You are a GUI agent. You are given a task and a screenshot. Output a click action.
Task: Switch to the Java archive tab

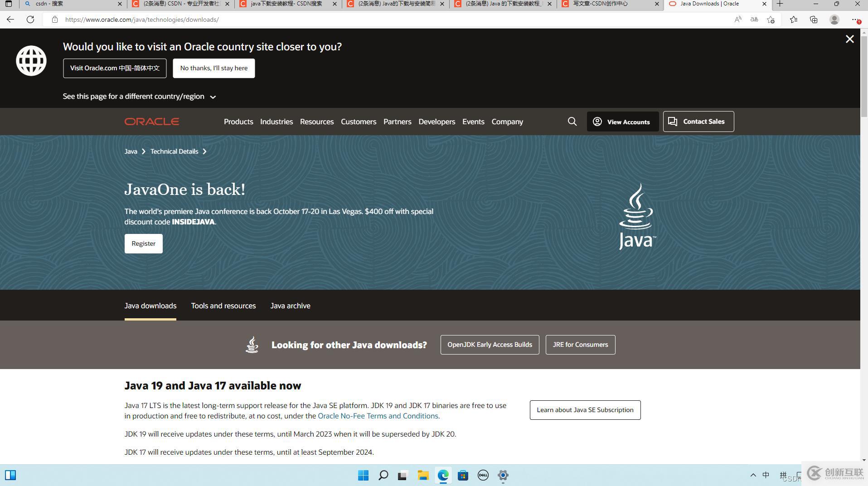[x=291, y=306]
